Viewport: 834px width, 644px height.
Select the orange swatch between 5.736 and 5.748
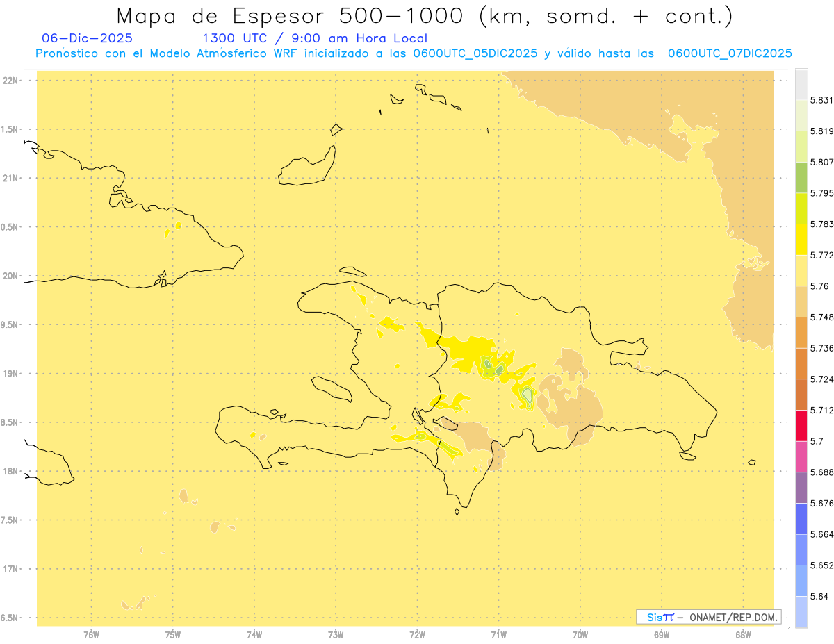pos(801,333)
